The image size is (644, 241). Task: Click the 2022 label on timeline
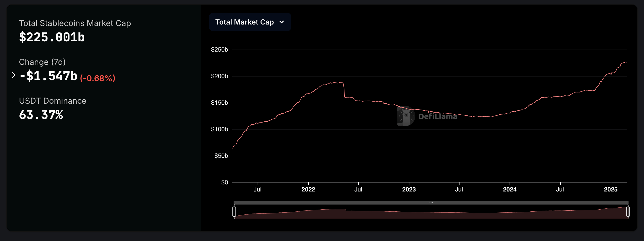click(309, 189)
